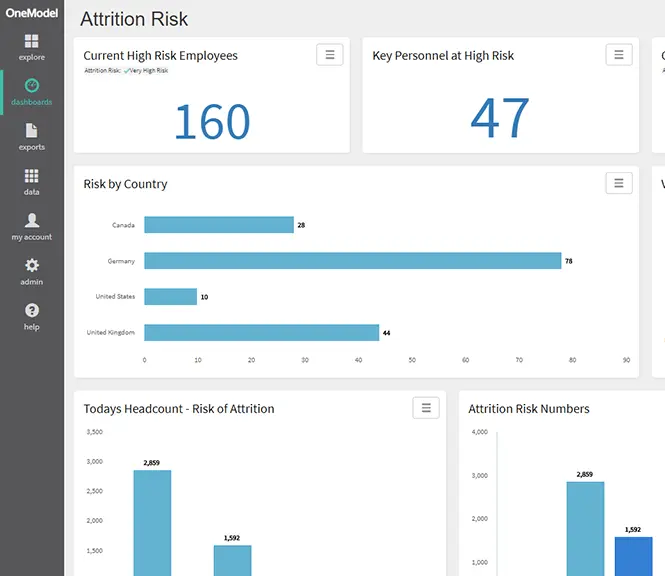Click the 47 key personnel number
This screenshot has width=665, height=576.
500,117
